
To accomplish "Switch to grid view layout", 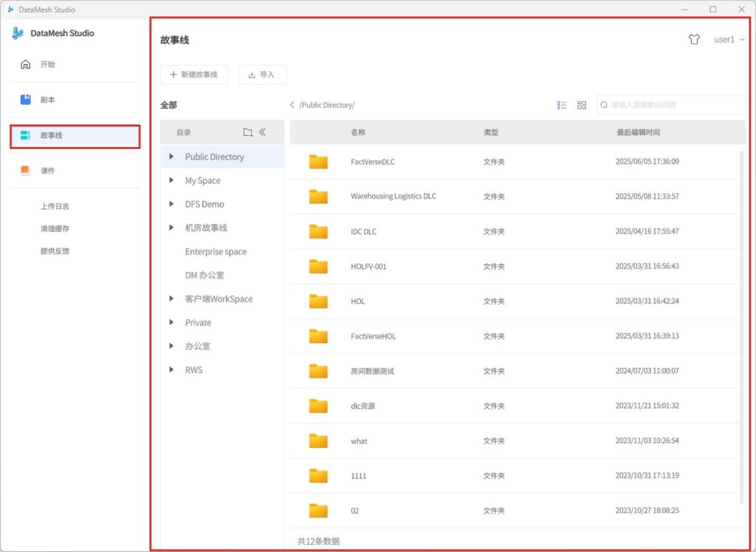I will click(x=582, y=106).
